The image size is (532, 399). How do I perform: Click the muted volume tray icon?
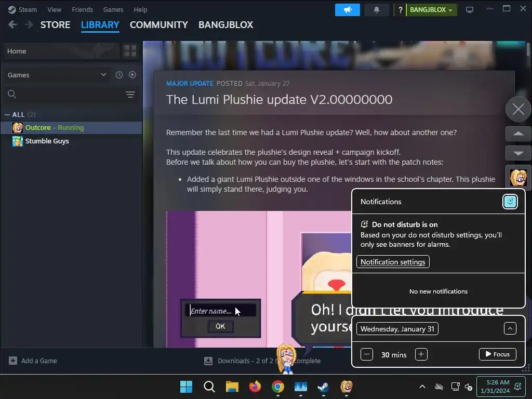tap(469, 387)
